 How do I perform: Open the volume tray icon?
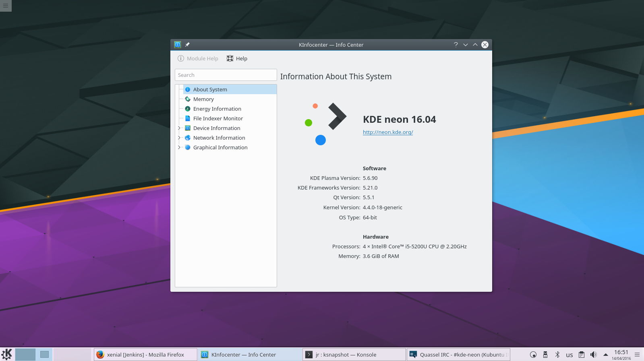point(593,355)
